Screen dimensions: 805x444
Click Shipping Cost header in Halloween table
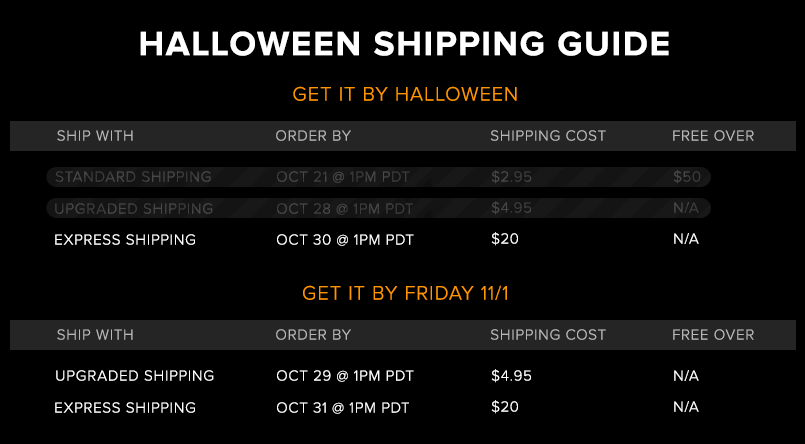coord(548,136)
